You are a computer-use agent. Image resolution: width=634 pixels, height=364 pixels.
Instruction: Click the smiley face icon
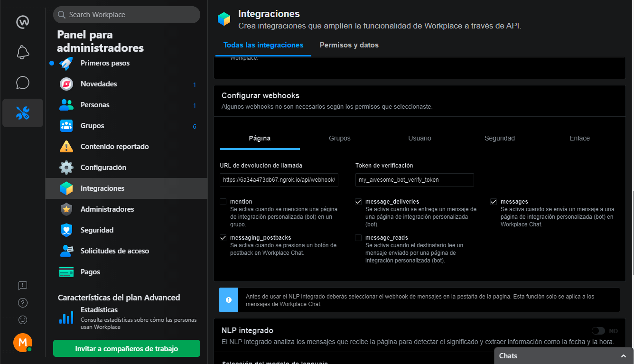click(x=23, y=320)
